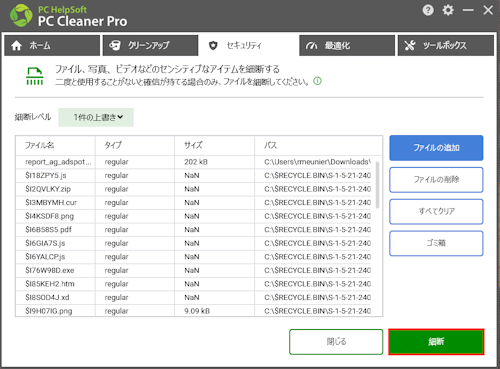500x369 pixels.
Task: Click the すべてクリア button
Action: coord(436,211)
